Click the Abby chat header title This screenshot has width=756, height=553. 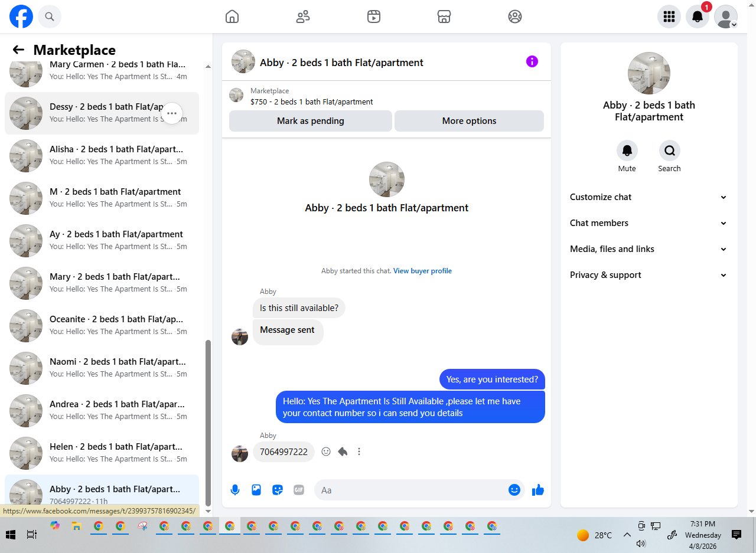[341, 62]
